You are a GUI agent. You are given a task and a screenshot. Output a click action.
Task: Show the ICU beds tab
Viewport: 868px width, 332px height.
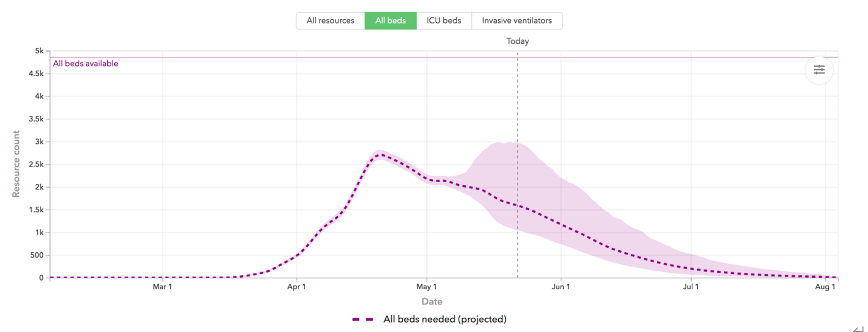tap(444, 21)
